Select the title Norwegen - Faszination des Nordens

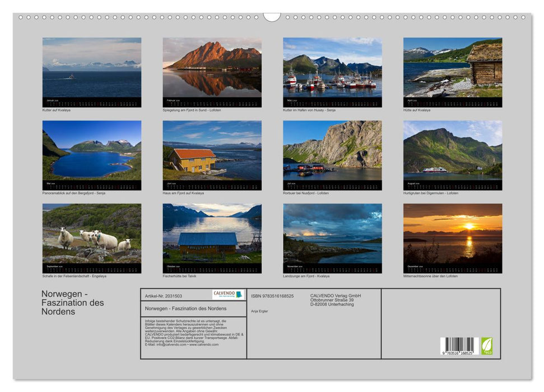73,301
